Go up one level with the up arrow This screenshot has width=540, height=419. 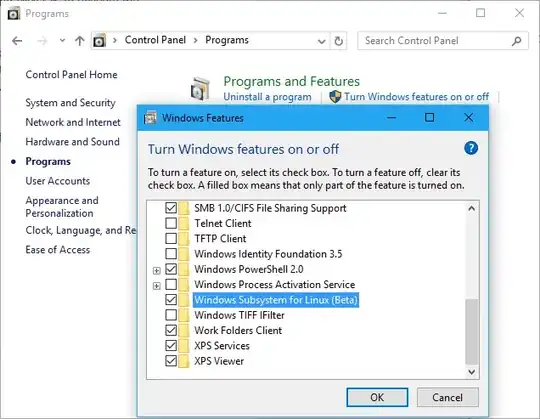(80, 41)
